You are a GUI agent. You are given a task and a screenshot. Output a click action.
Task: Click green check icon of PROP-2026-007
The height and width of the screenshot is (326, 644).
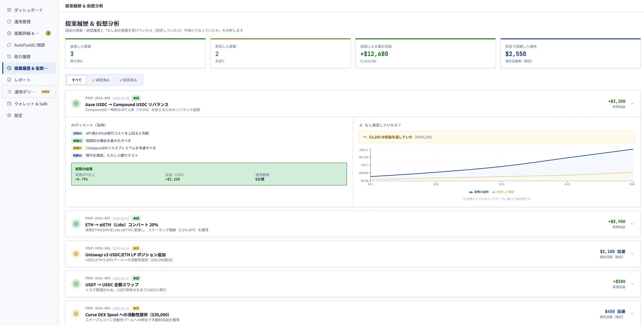click(76, 224)
